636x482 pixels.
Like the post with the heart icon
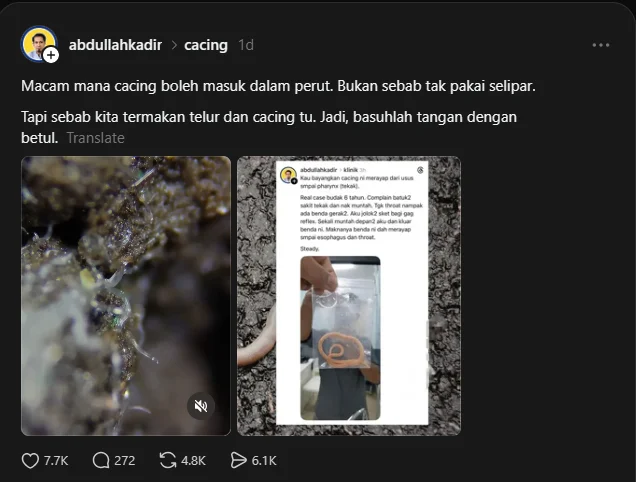tap(30, 460)
